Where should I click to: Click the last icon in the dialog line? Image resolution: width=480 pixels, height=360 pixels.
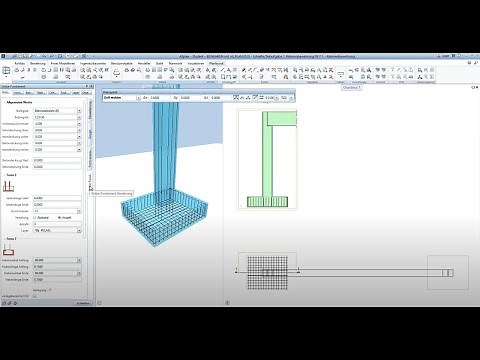pyautogui.click(x=291, y=98)
